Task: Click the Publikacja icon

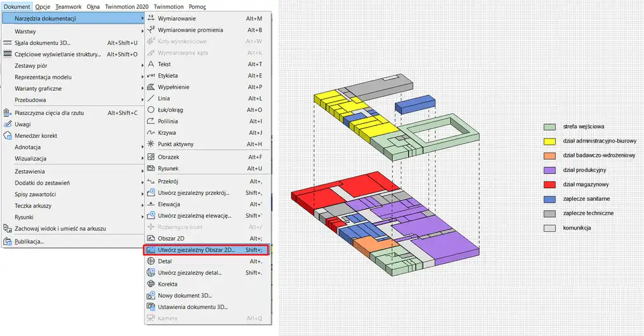Action: 8,241
